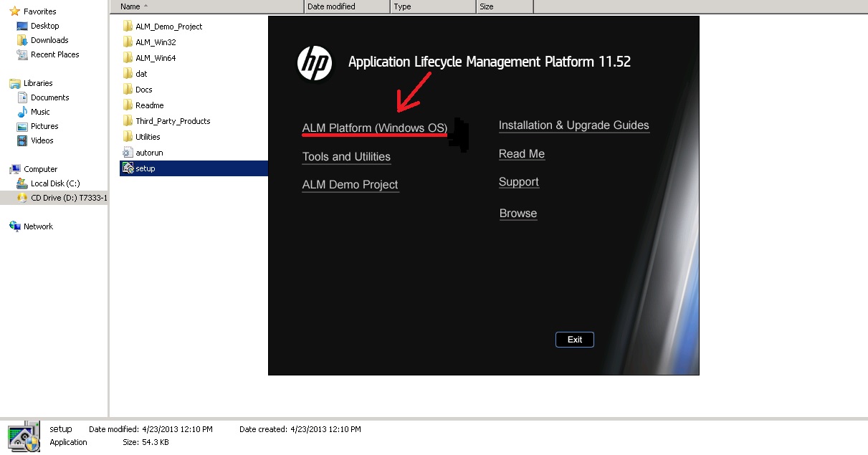Click the setup icon in details pane
This screenshot has width=868, height=455.
coord(23,436)
